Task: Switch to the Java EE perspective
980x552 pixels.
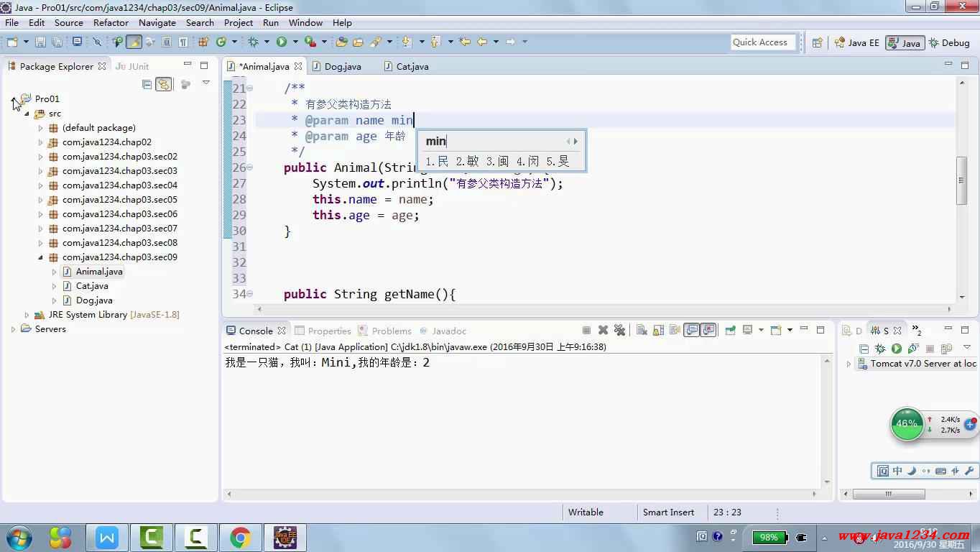Action: tap(856, 42)
